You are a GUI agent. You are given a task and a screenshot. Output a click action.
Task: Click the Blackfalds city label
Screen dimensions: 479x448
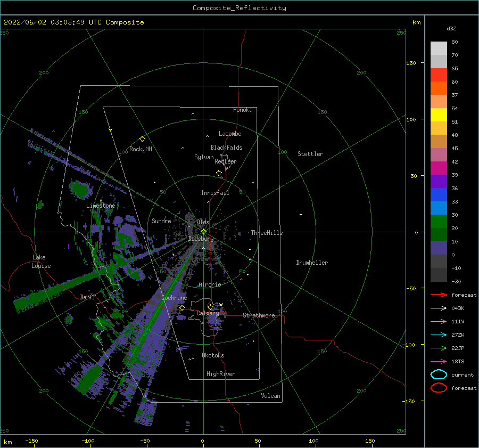(x=226, y=148)
